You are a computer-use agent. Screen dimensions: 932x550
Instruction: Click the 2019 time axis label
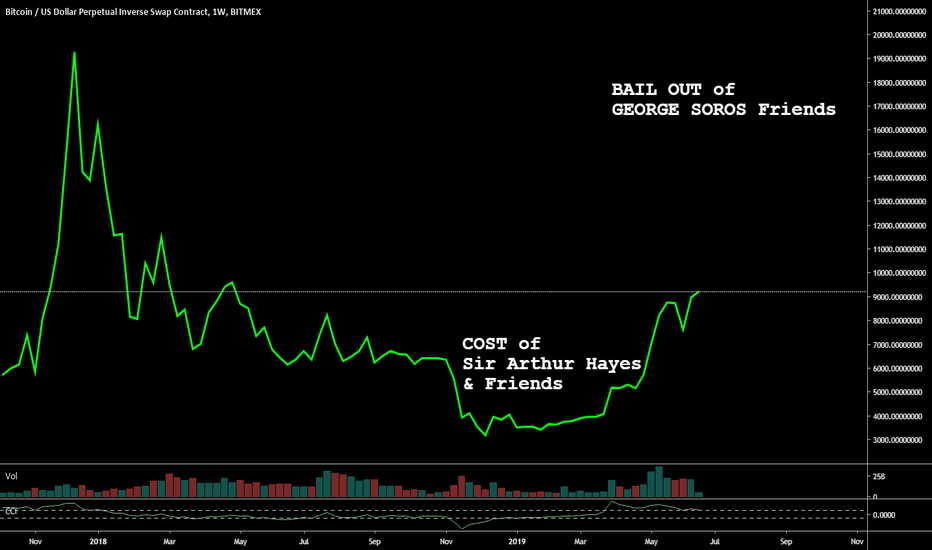[x=517, y=542]
